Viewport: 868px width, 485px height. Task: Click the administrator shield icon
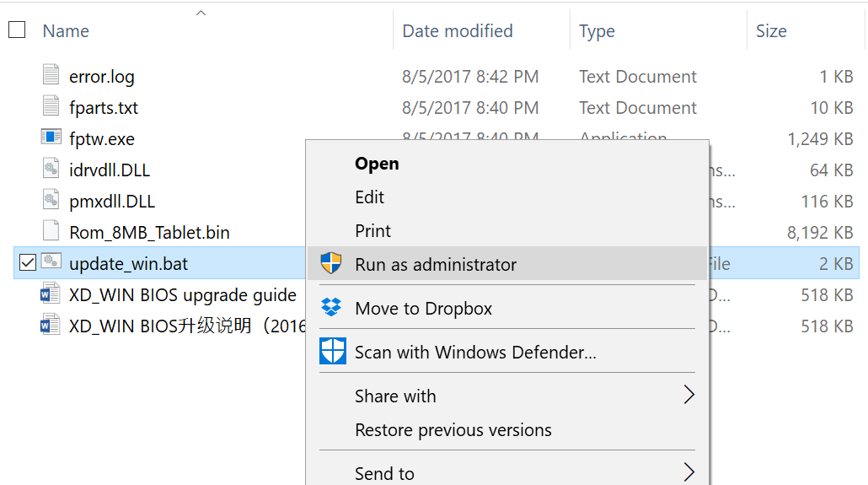332,264
